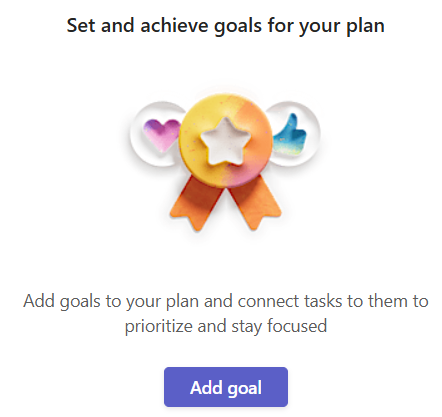Click the left orange ribbon tail

[x=195, y=205]
